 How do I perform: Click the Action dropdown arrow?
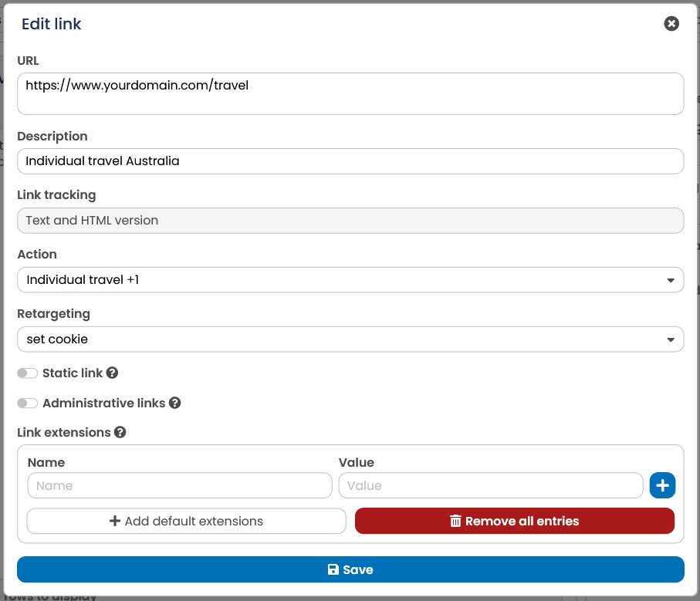coord(670,280)
